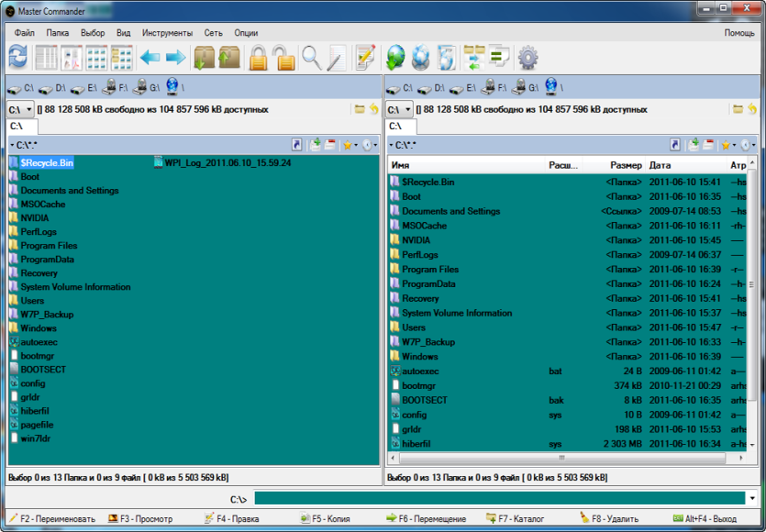This screenshot has height=532, width=766.
Task: Open the Помощь menu
Action: pyautogui.click(x=739, y=33)
